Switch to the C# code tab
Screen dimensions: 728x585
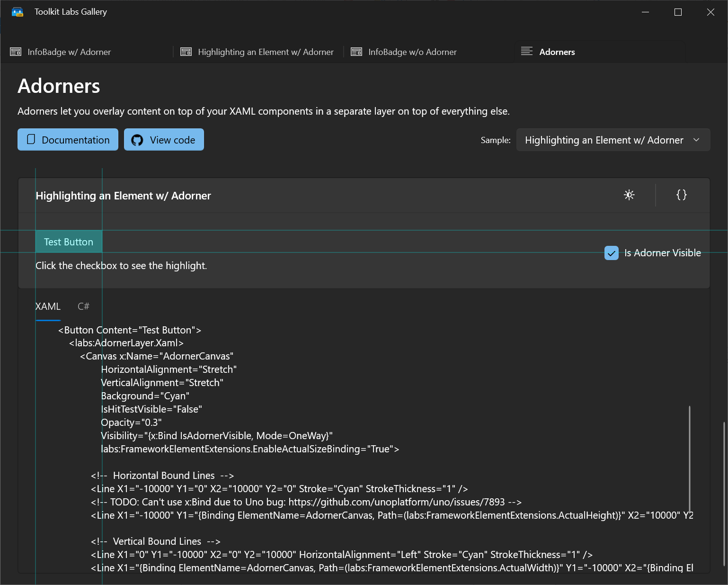[x=83, y=306]
